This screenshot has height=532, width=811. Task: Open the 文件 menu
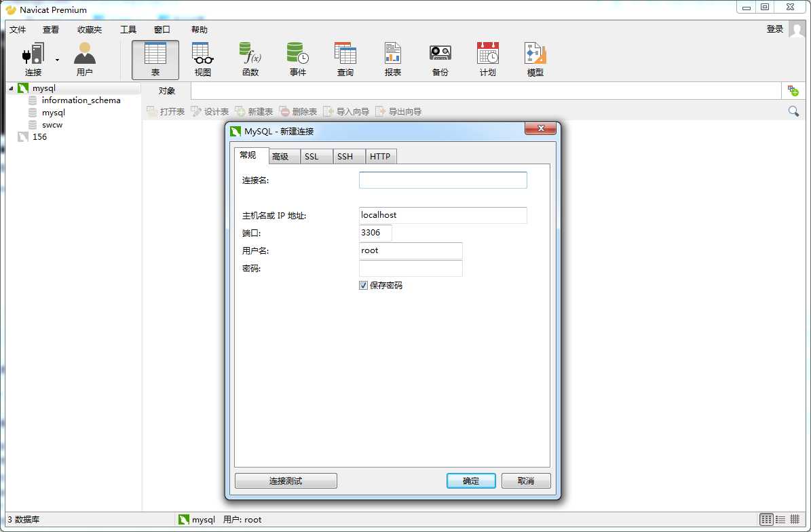[18, 29]
